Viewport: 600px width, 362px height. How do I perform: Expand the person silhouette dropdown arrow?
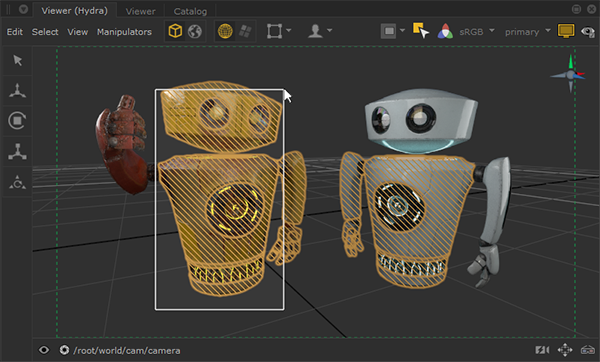click(329, 30)
